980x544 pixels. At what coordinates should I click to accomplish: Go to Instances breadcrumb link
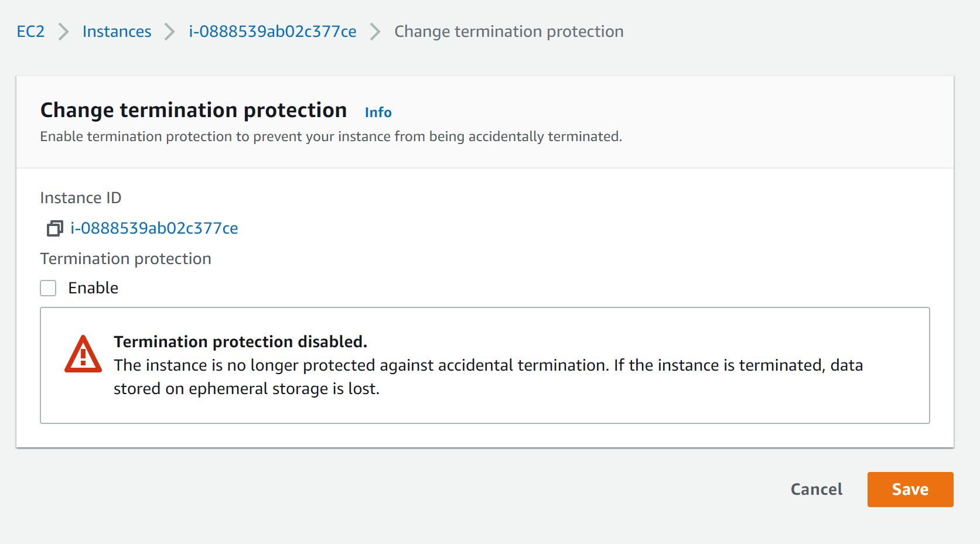tap(117, 32)
